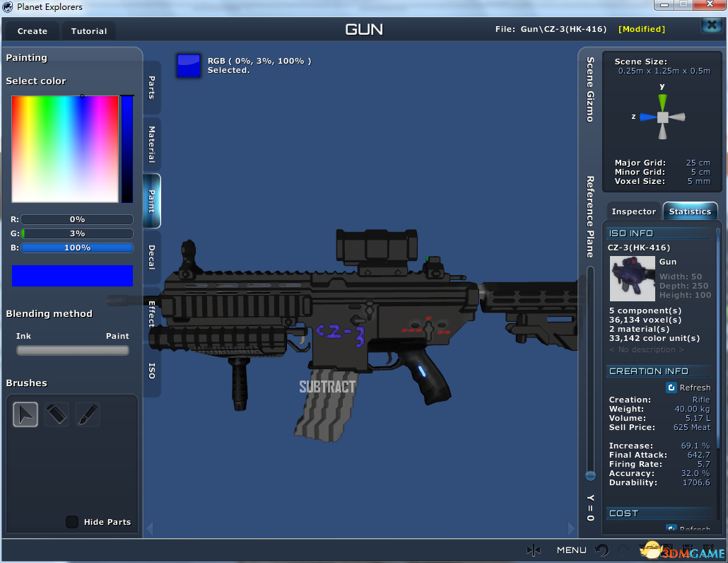Open the ISO side tab
728x563 pixels.
coord(152,371)
